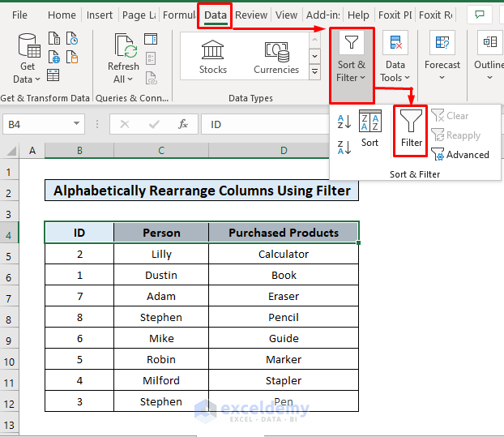Click the cell containing Stapler
504x437 pixels.
284,380
